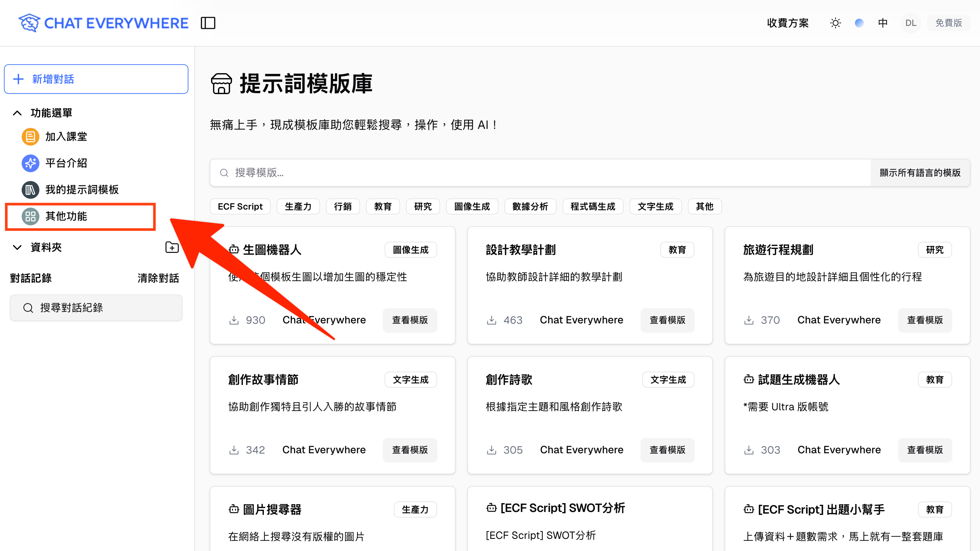Filter by 其他 tag

click(x=705, y=207)
